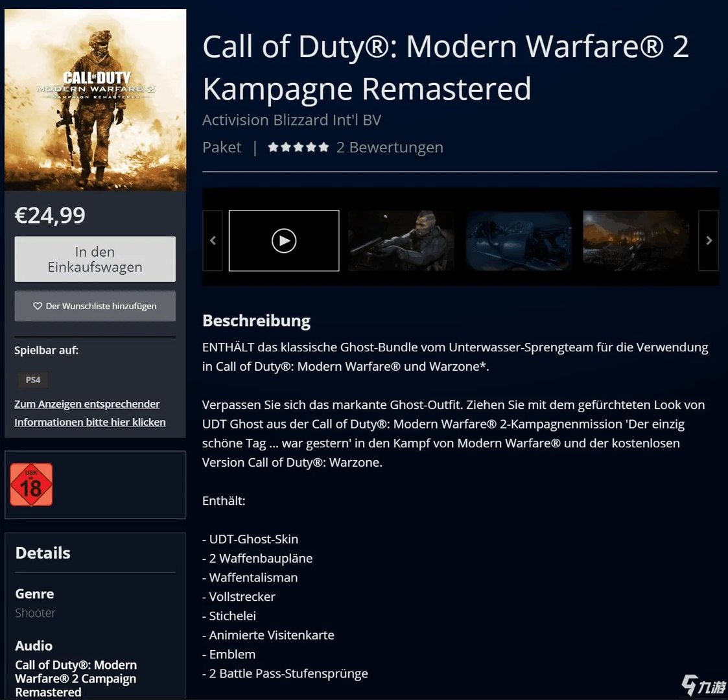Click Der Wunschliste hinzufügen button
This screenshot has width=728, height=700.
pos(95,306)
